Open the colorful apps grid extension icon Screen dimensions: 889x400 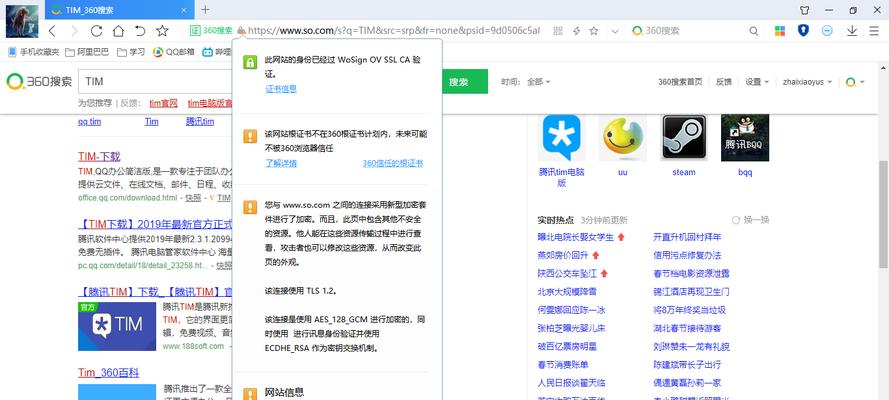tap(780, 31)
